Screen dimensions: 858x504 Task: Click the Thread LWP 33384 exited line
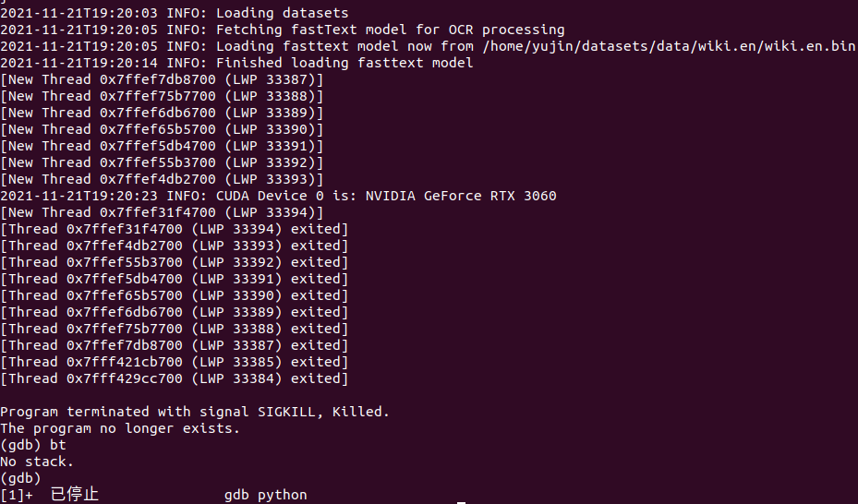pyautogui.click(x=175, y=378)
